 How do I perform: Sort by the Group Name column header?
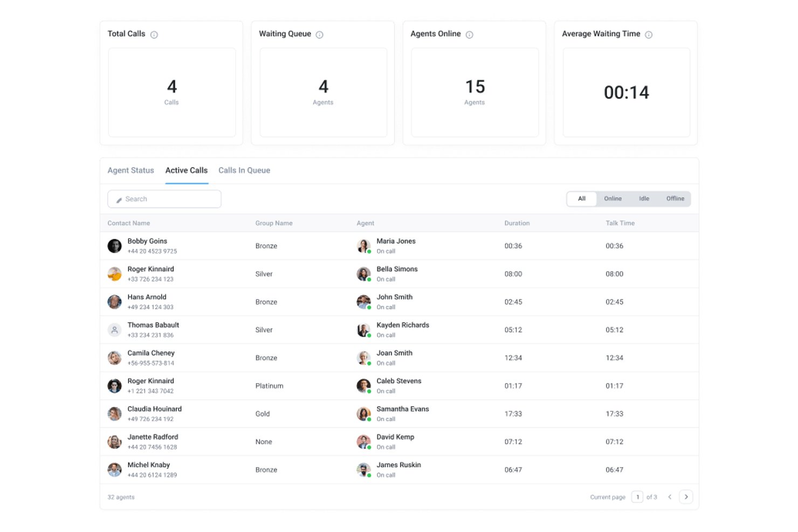(274, 223)
